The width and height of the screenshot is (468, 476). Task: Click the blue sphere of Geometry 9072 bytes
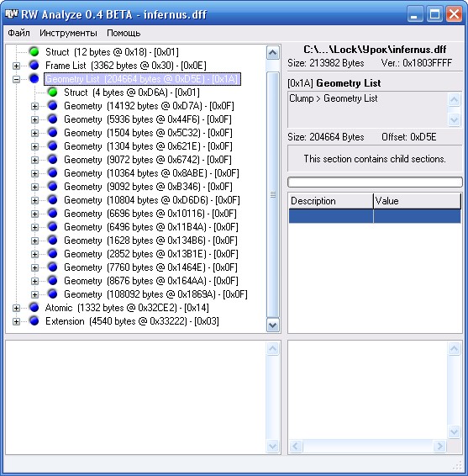coord(53,160)
